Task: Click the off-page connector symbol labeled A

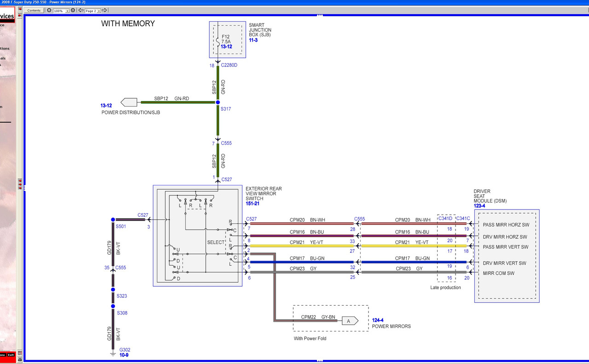Action: coord(349,321)
